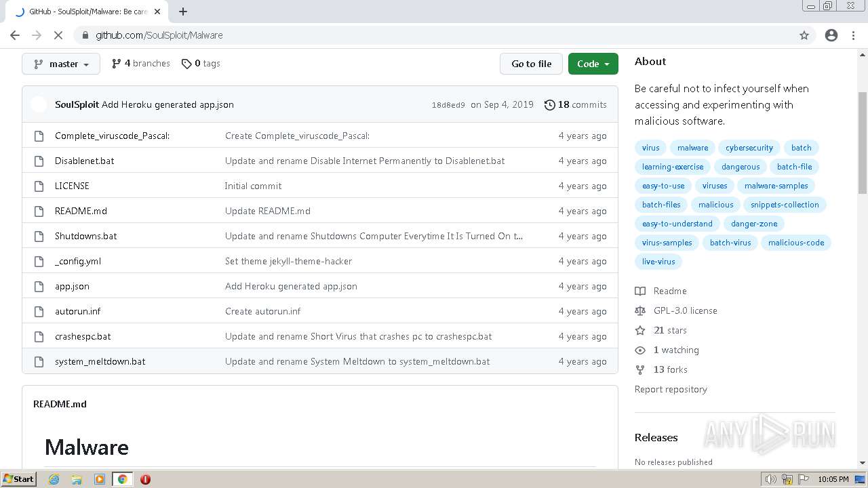Image resolution: width=868 pixels, height=488 pixels.
Task: Select the 'live-virus' topic tag
Action: click(658, 262)
